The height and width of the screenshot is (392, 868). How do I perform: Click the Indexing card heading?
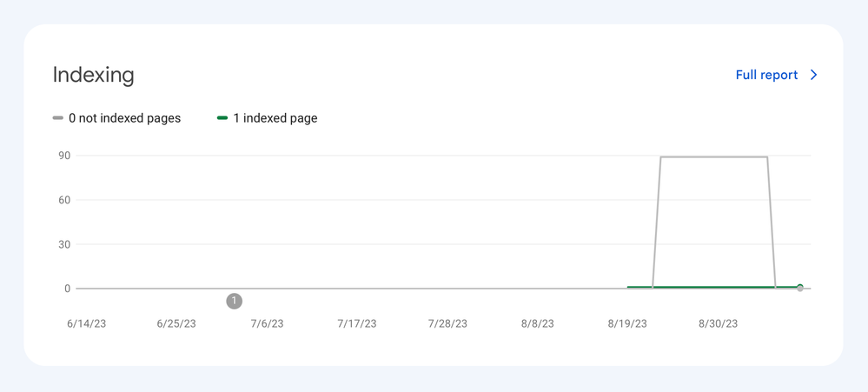click(93, 75)
